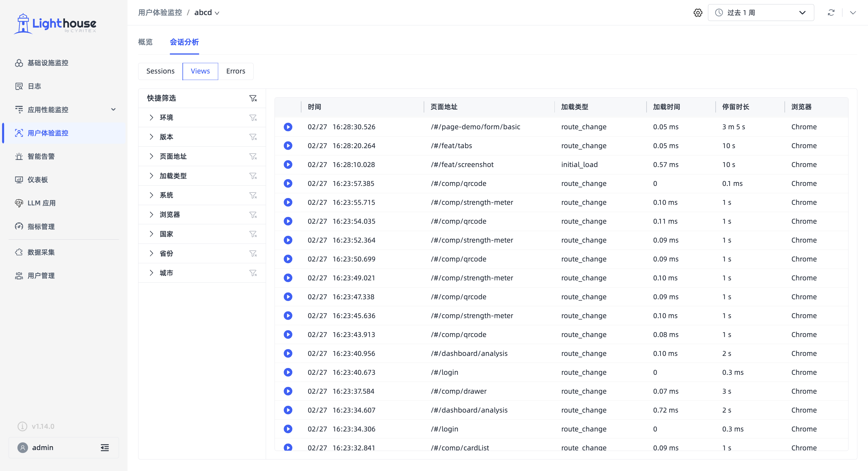
Task: Expand 应用性能监控 submenu chevron
Action: (113, 109)
